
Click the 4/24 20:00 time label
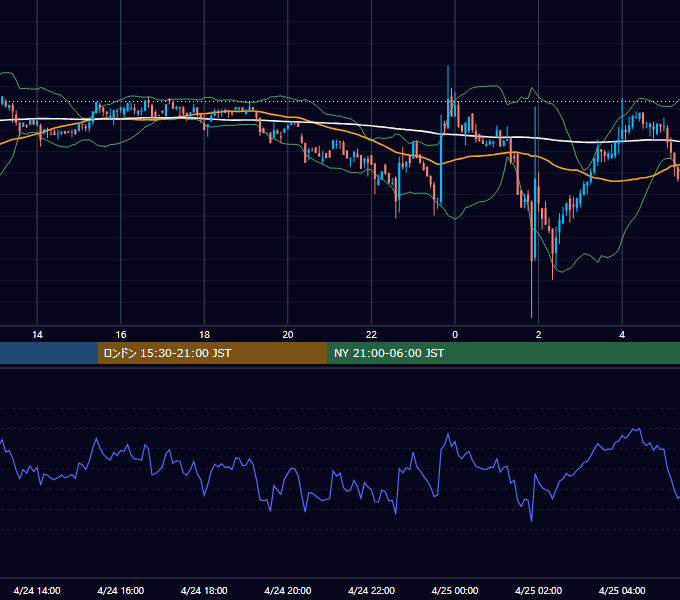(x=288, y=590)
